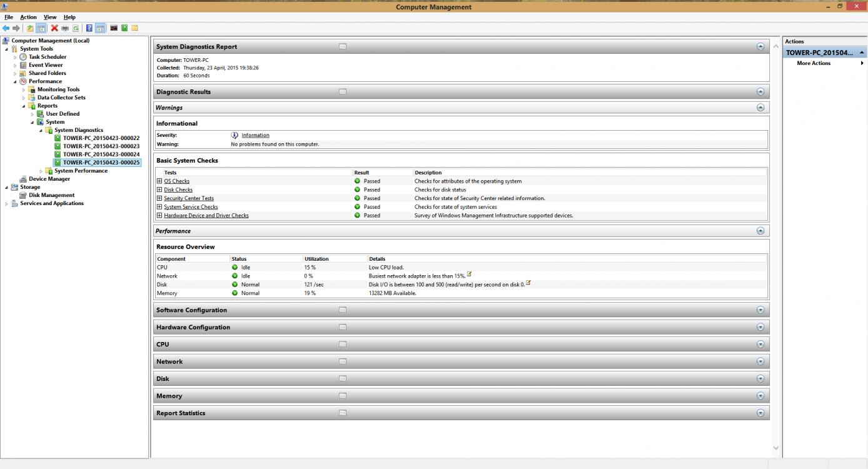Image resolution: width=868 pixels, height=469 pixels.
Task: Expand System Service Checks plus box
Action: point(159,207)
